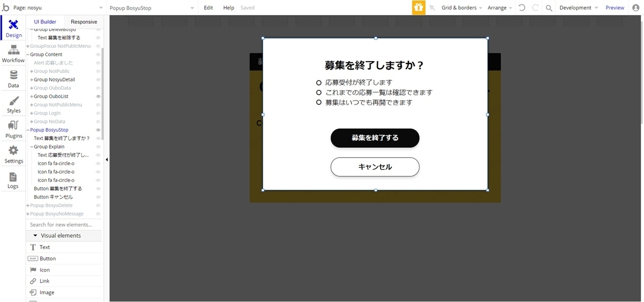
Task: Click the Search for new elements field
Action: [x=64, y=225]
